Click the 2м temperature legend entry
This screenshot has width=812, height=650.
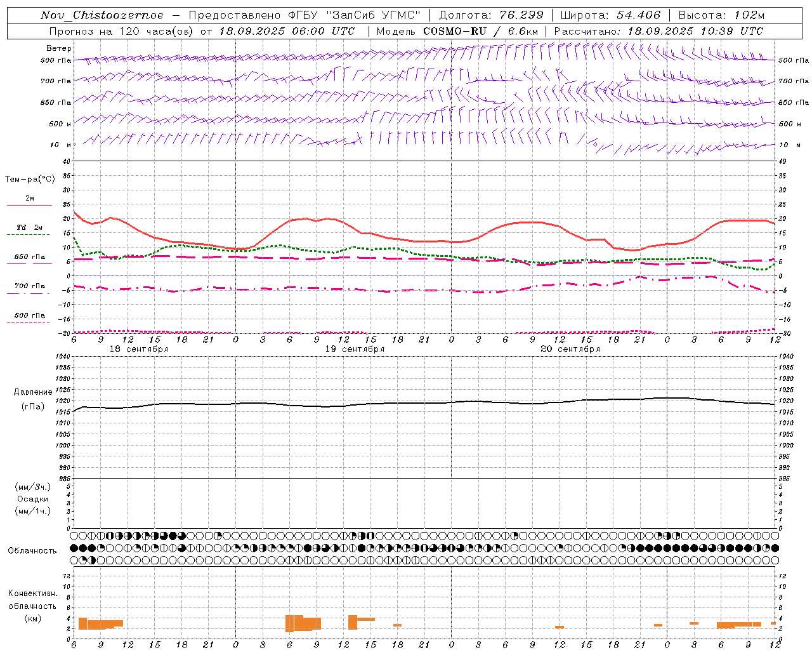pos(30,199)
